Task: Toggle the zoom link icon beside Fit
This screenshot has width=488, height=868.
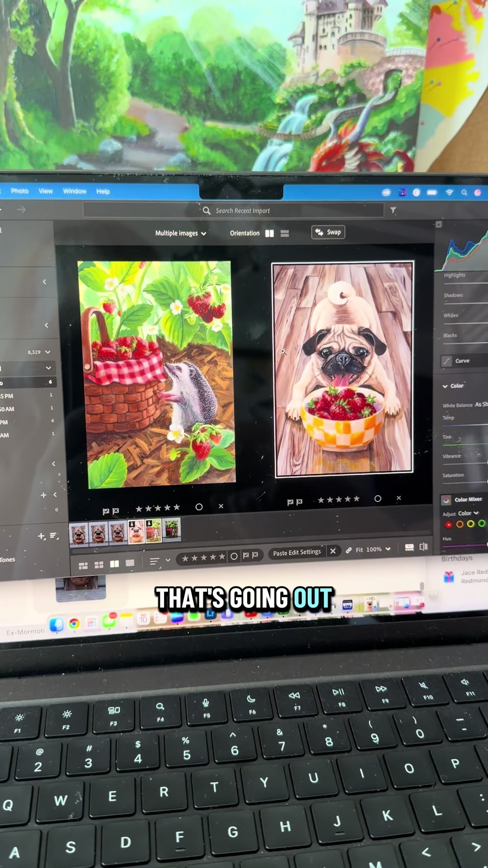Action: point(349,550)
